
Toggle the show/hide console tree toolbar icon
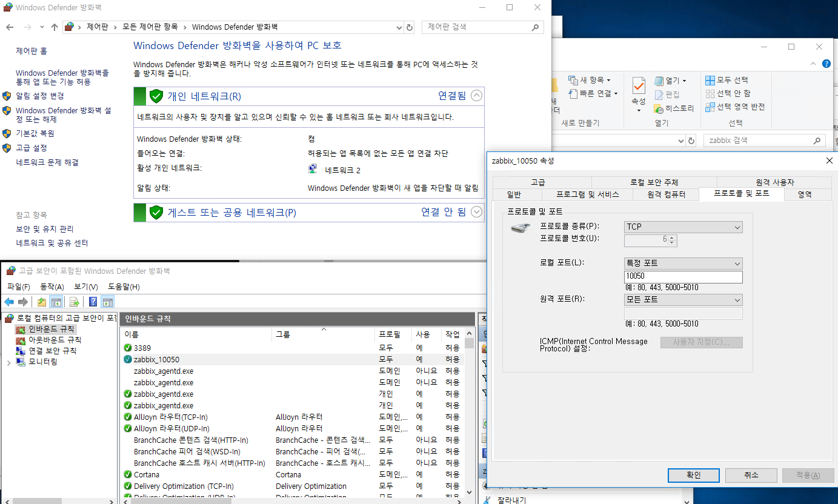click(56, 302)
